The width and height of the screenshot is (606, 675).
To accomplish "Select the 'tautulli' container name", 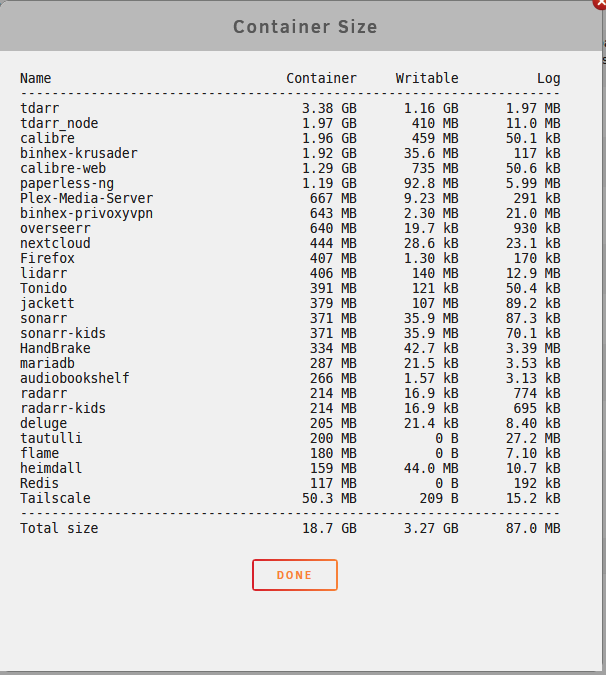I will (x=51, y=438).
